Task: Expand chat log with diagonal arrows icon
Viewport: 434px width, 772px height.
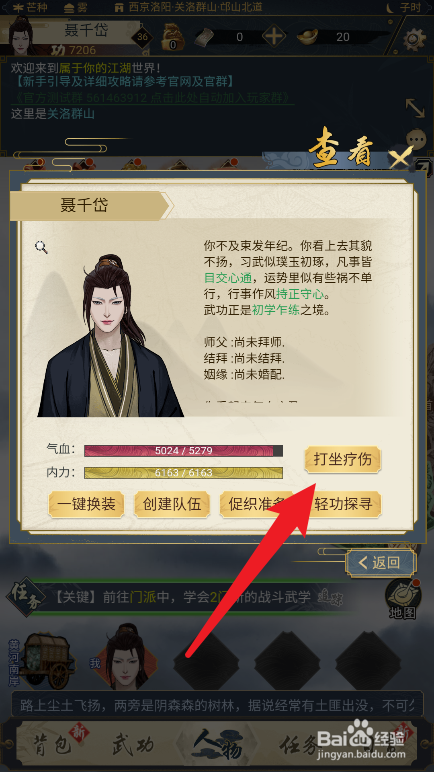Action: click(415, 108)
